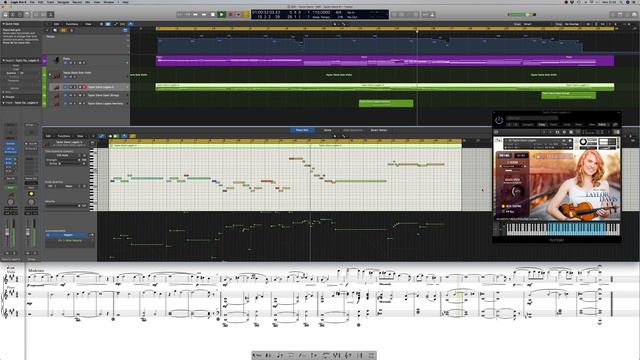Open the Mixer from the control bar

(x=43, y=14)
